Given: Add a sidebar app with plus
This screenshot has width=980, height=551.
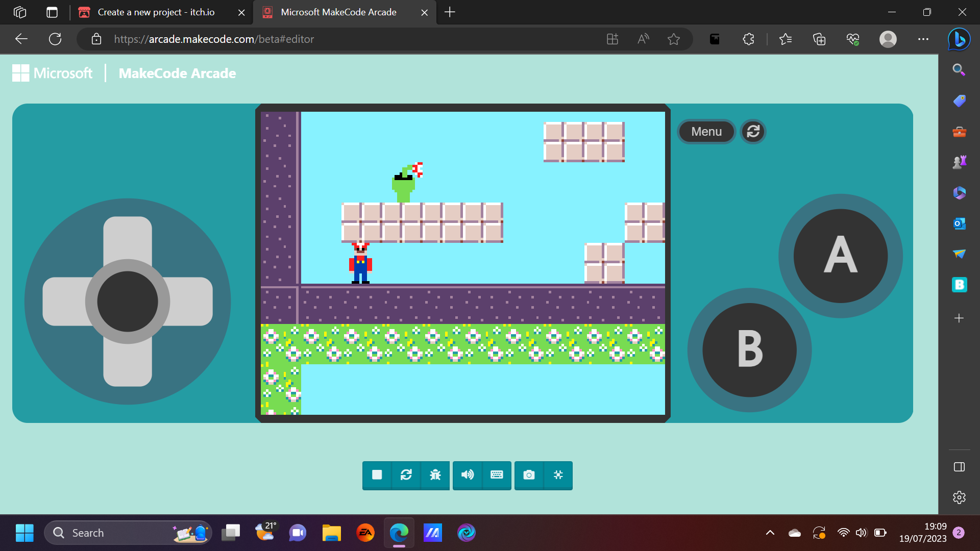Looking at the screenshot, I should [x=959, y=318].
